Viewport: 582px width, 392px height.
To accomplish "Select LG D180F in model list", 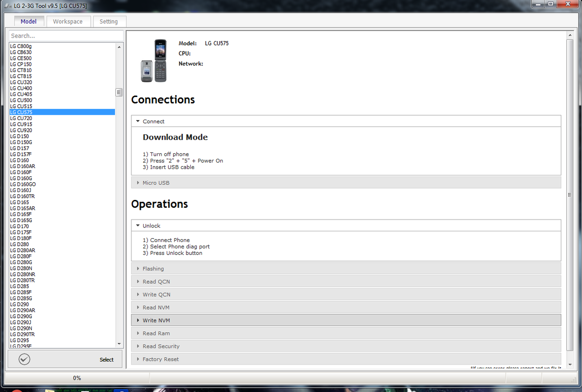I will [x=62, y=238].
